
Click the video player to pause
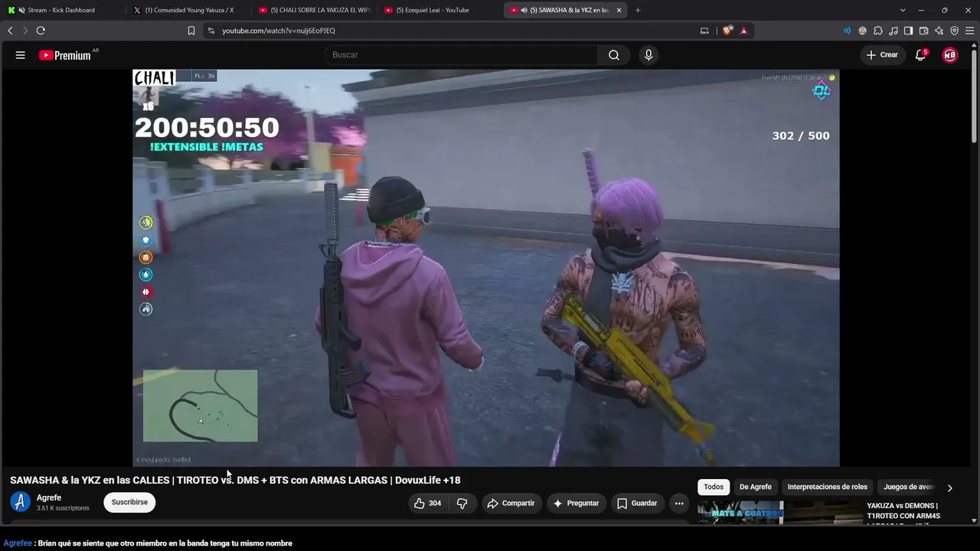486,268
